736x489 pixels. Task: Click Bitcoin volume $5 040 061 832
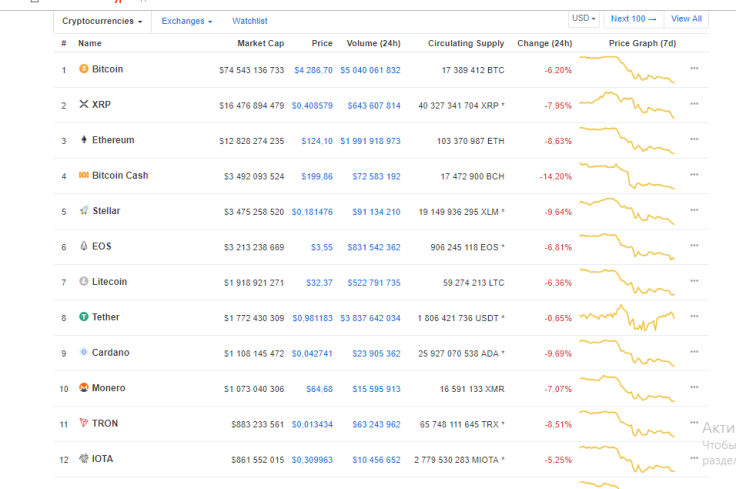point(370,70)
